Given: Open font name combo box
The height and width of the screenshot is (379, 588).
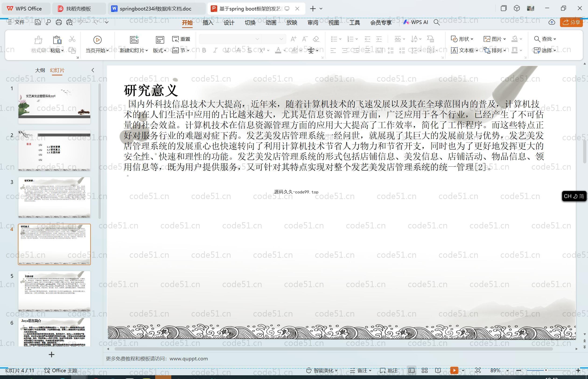Looking at the screenshot, I should pyautogui.click(x=230, y=39).
